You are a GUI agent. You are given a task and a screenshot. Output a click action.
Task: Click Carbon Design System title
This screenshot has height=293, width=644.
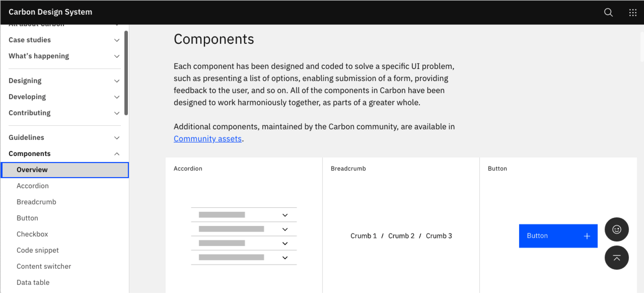[x=50, y=12]
